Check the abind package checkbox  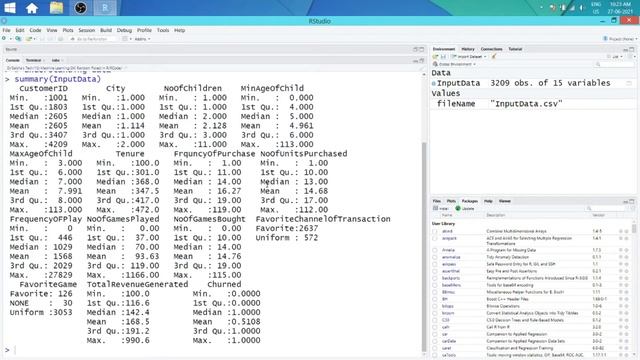pyautogui.click(x=435, y=231)
